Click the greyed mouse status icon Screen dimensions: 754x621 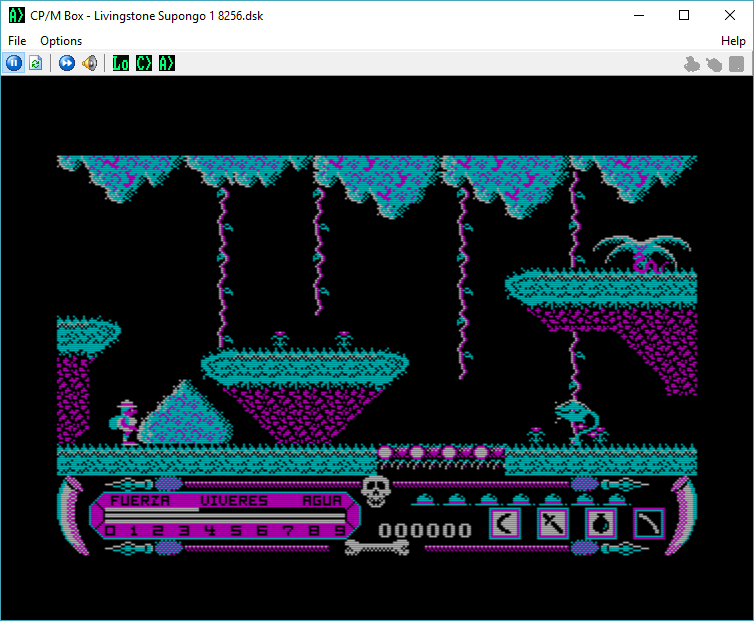point(714,64)
